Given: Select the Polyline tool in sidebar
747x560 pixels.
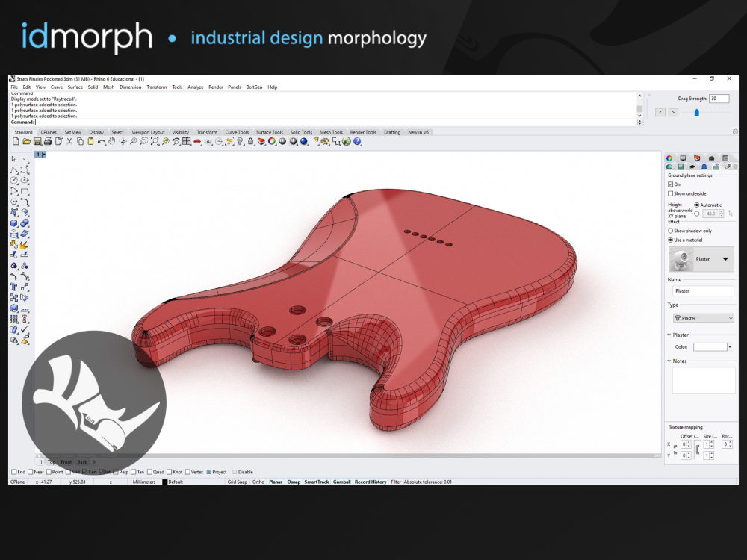Looking at the screenshot, I should tap(13, 170).
